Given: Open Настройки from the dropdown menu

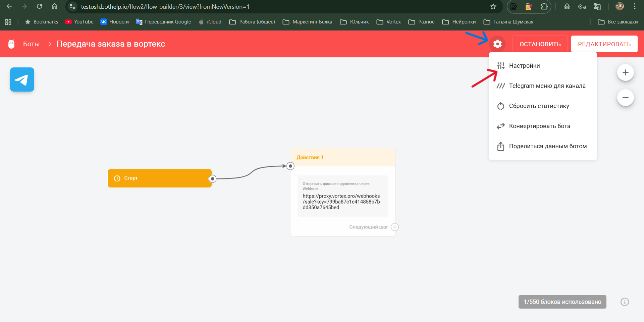Looking at the screenshot, I should tap(524, 66).
